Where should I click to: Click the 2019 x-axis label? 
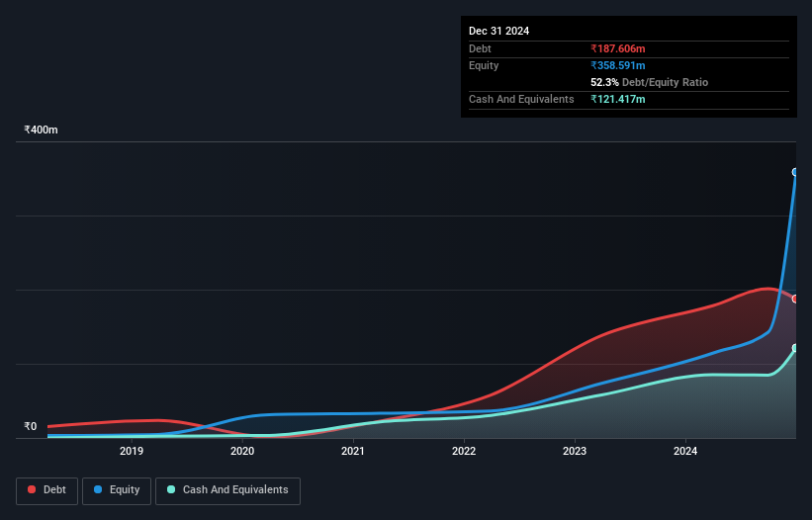click(x=132, y=451)
